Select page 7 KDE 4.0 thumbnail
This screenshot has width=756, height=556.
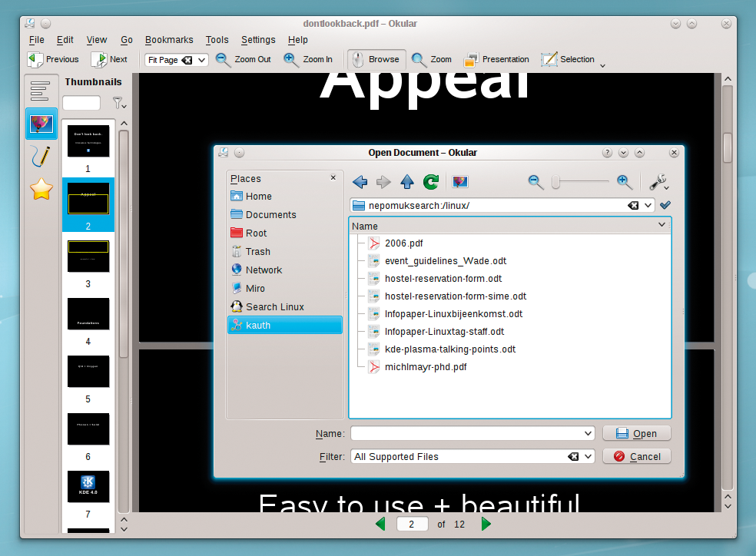[88, 487]
